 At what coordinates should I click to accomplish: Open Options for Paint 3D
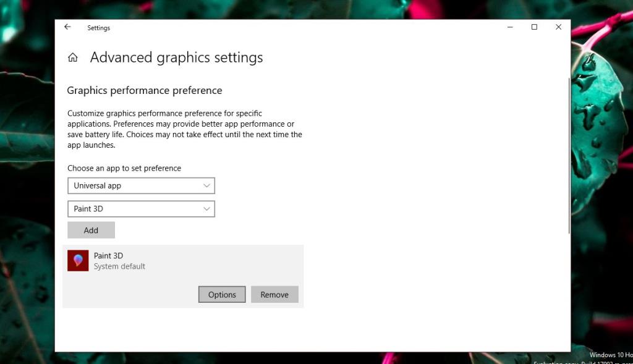(x=221, y=294)
